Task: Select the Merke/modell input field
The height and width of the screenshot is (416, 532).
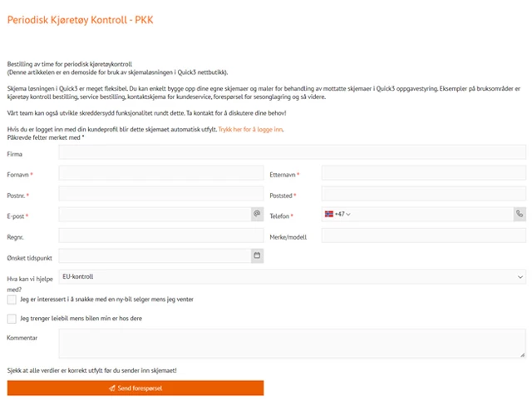Action: (423, 235)
